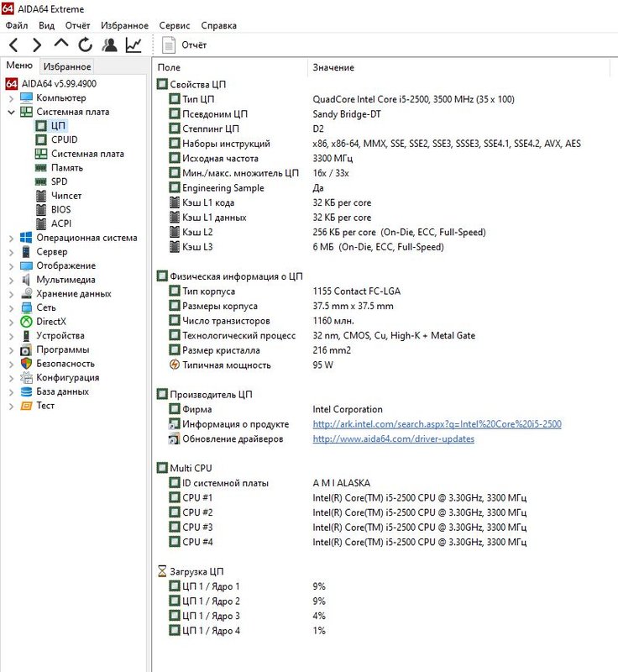
Task: Expand the Компьютер tree node
Action: [x=11, y=98]
